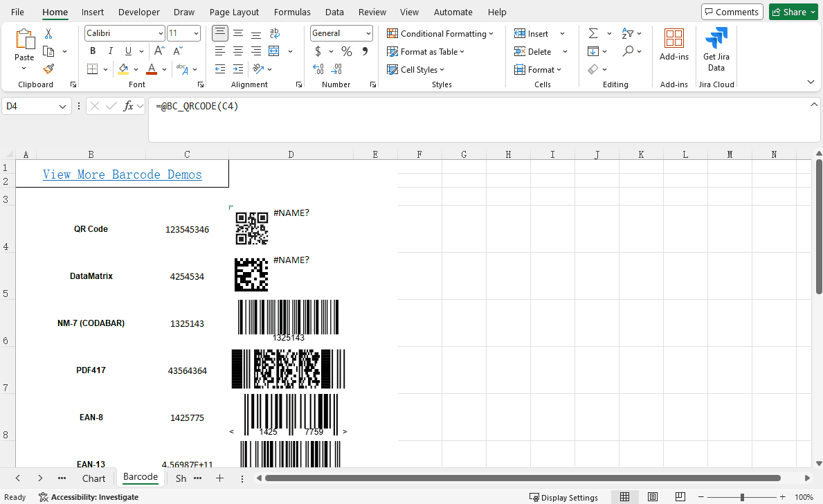
Task: Toggle Bottom Align
Action: (x=256, y=34)
